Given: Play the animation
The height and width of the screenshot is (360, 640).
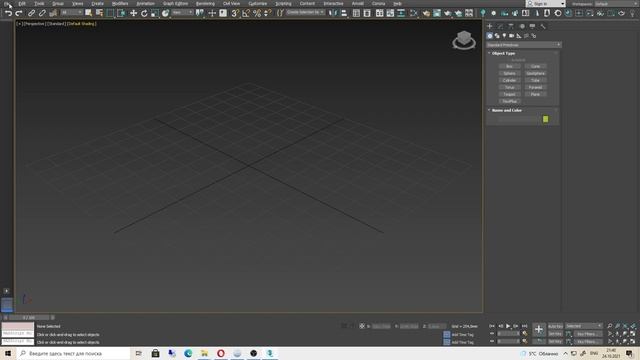Looking at the screenshot, I should [x=508, y=326].
